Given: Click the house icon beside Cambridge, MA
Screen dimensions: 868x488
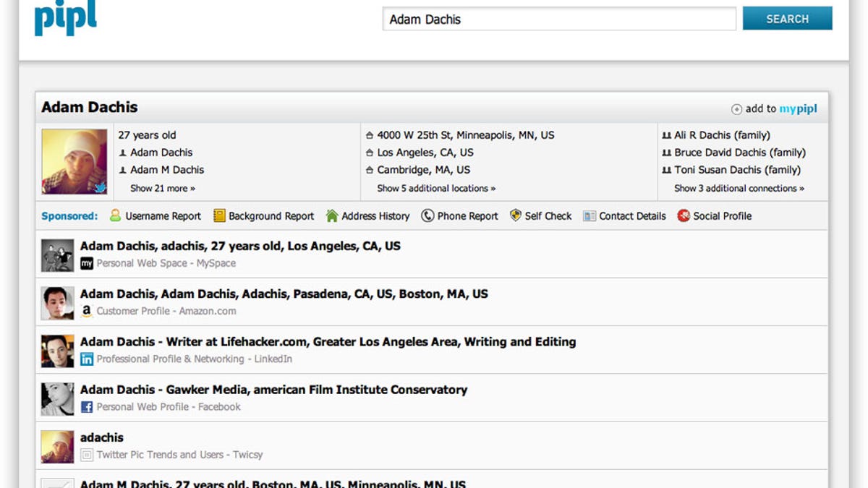Looking at the screenshot, I should coord(370,170).
